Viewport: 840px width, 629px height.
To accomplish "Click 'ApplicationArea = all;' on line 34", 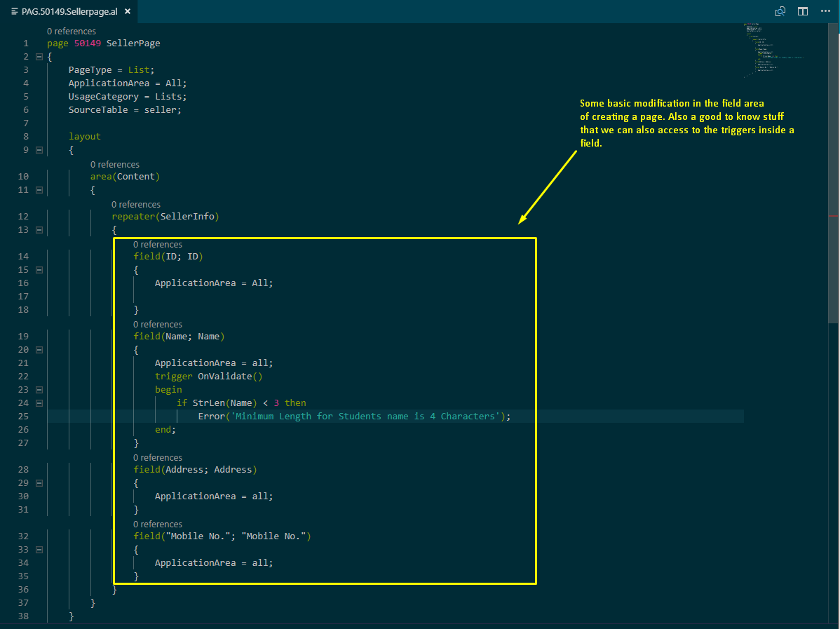I will coord(214,562).
